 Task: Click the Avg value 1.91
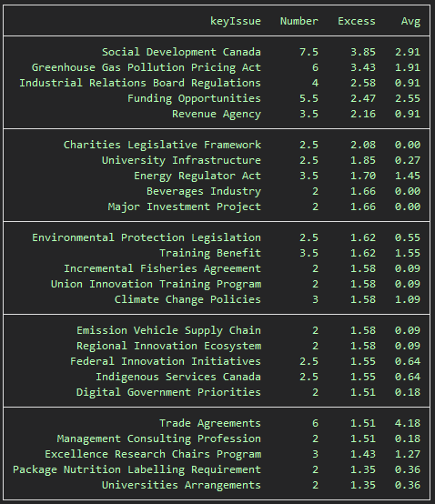click(408, 67)
